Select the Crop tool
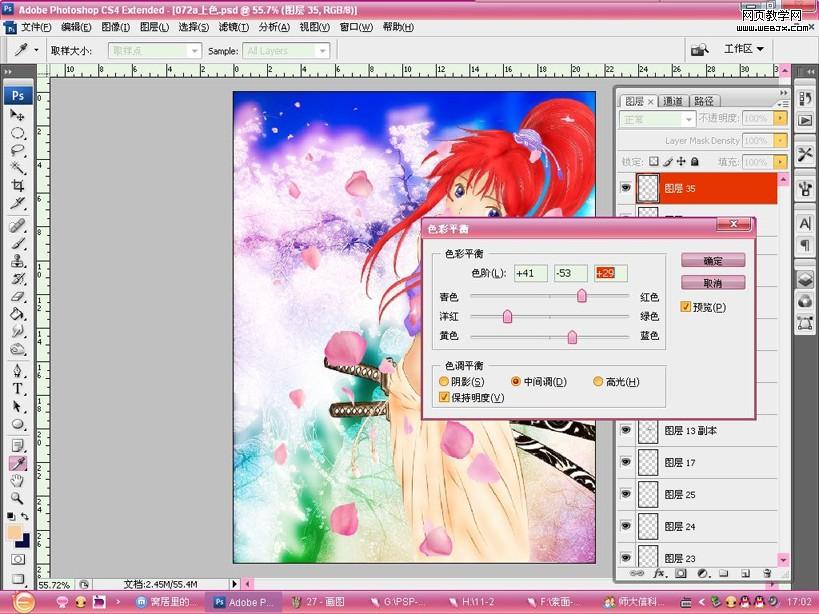The width and height of the screenshot is (819, 614). pyautogui.click(x=17, y=185)
